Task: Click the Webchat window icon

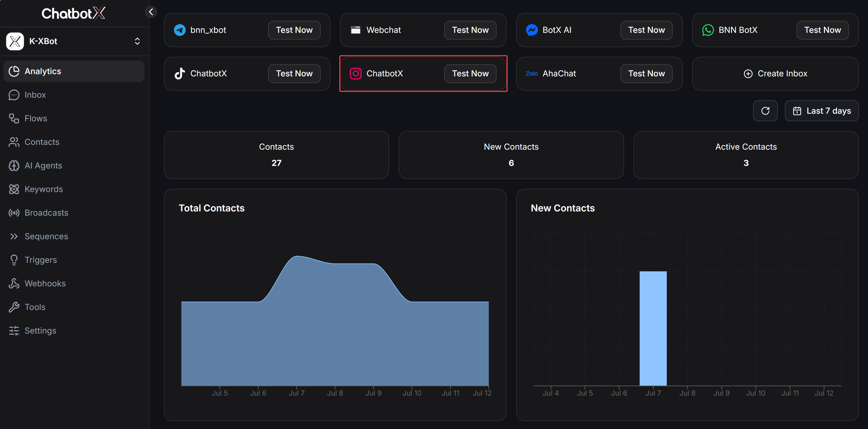Action: point(356,30)
